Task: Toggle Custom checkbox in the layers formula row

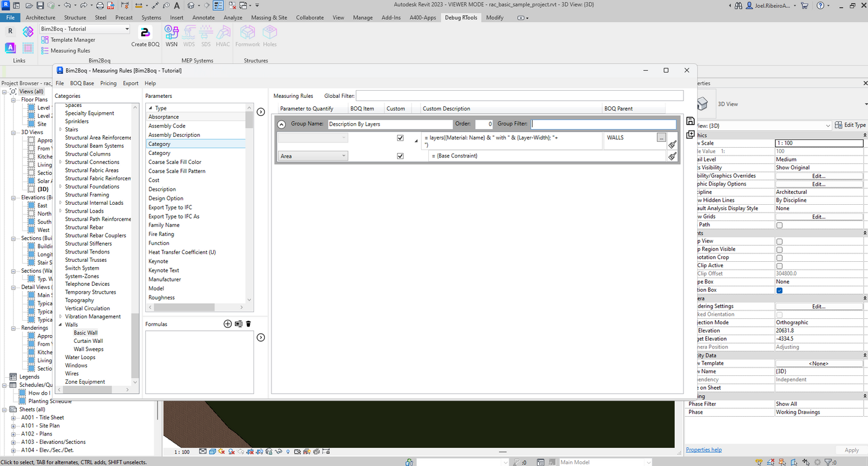Action: coord(401,138)
